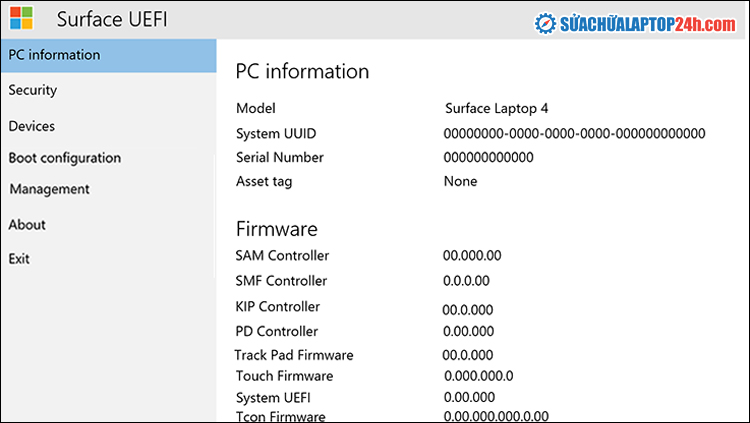Image resolution: width=750 pixels, height=423 pixels.
Task: Select PD Controller version 0.00.000
Action: tap(468, 332)
